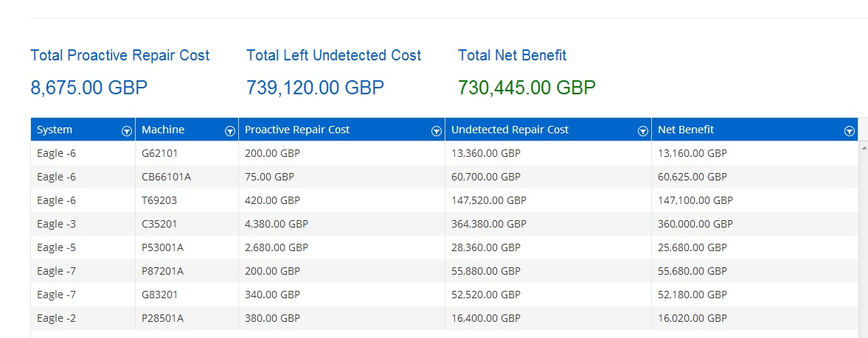Select the G62101 machine cell

click(x=159, y=153)
